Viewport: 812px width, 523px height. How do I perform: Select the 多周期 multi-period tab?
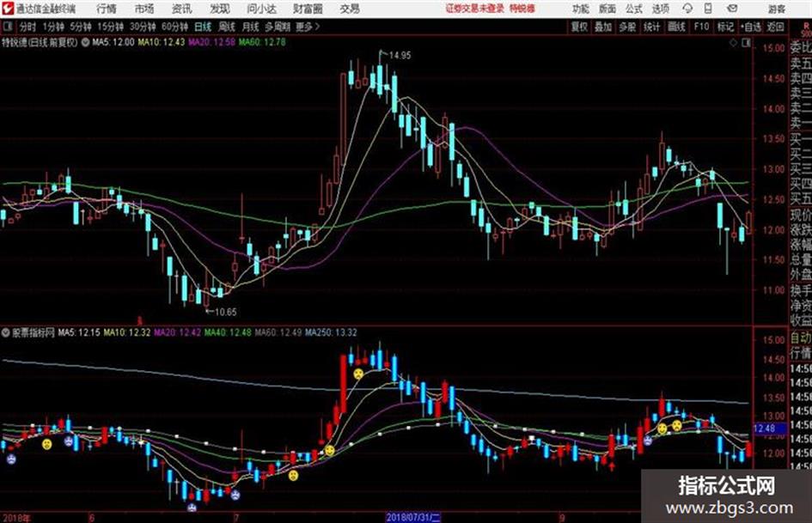(278, 27)
